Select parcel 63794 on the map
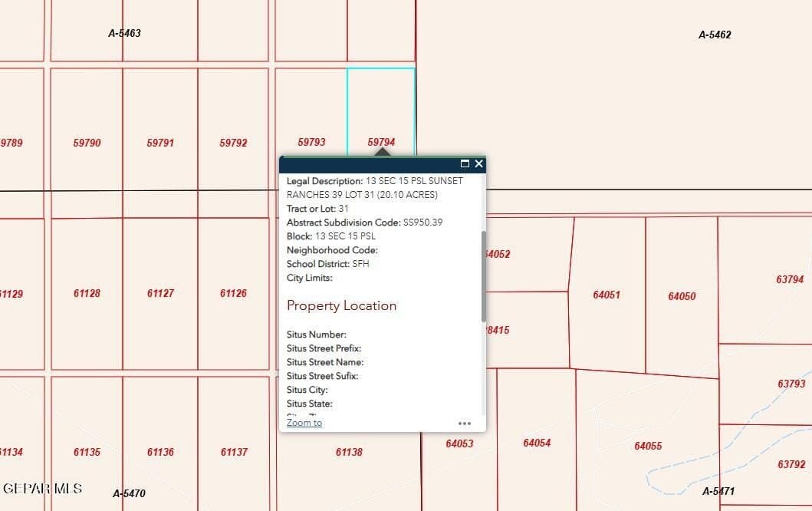 (790, 279)
